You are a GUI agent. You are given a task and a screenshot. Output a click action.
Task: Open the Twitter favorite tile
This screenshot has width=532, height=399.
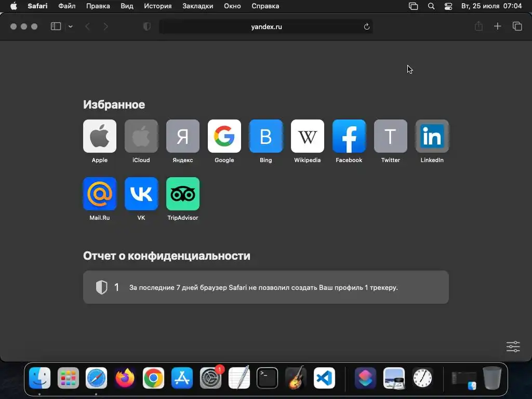[391, 136]
